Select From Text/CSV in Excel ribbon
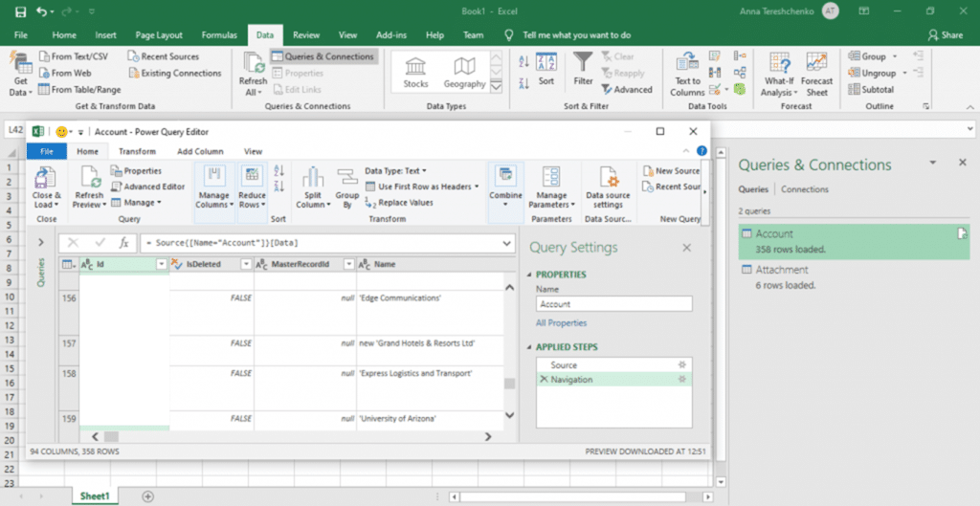980x506 pixels. point(73,56)
